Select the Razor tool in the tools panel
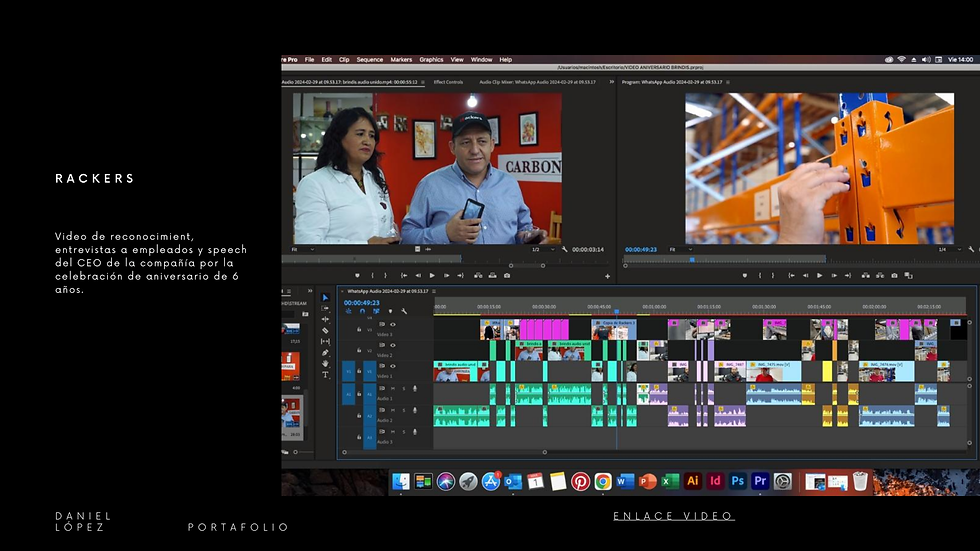This screenshot has height=551, width=980. click(x=325, y=330)
